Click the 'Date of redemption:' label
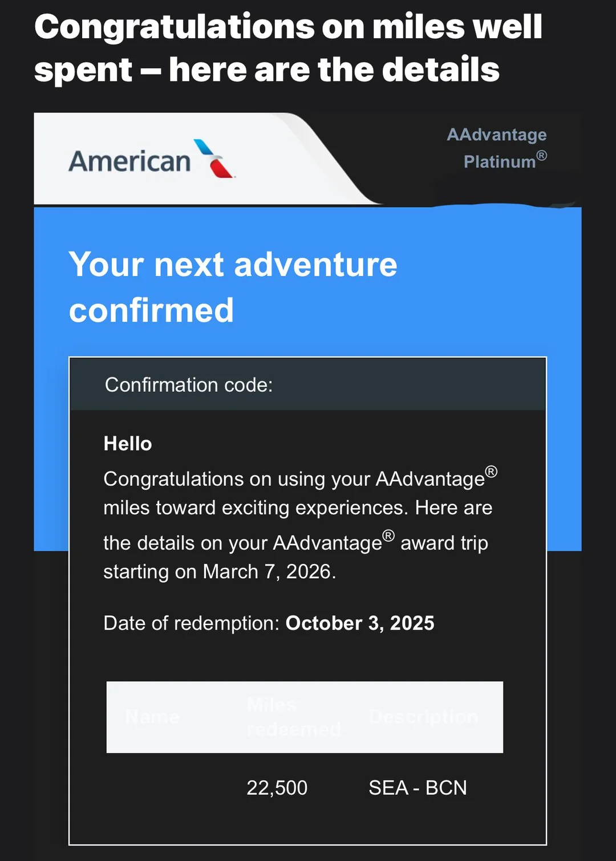 coord(192,623)
